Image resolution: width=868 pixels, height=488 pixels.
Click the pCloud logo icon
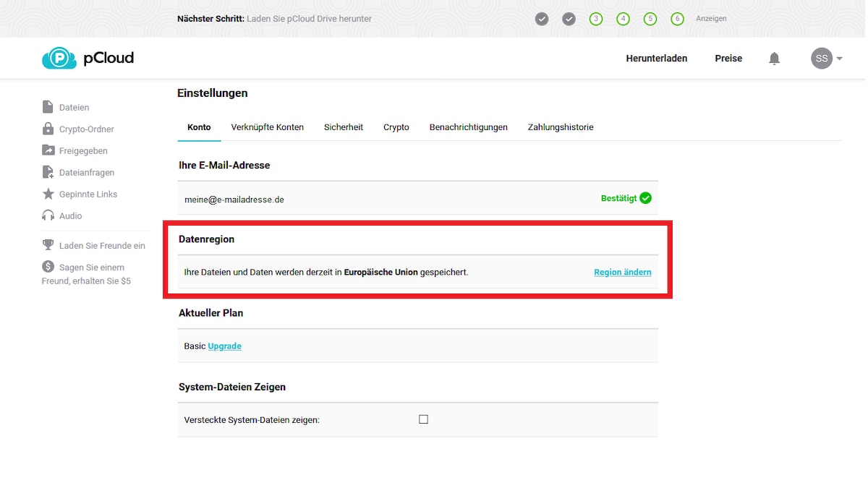pos(59,59)
